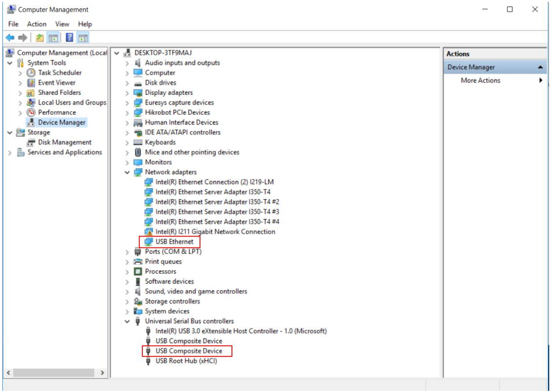Click the Euresys capture devices category
Screen dimensions: 551x392
pos(179,103)
